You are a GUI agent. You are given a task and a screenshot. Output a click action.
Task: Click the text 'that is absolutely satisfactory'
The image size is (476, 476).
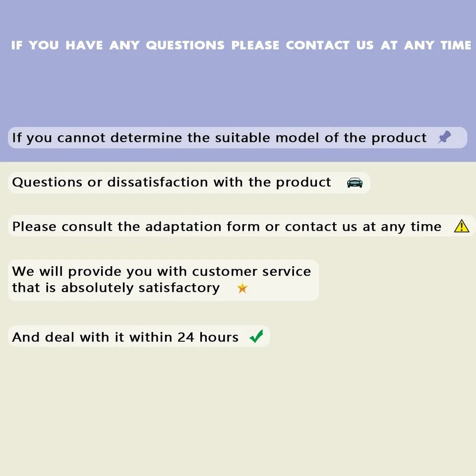click(x=116, y=288)
